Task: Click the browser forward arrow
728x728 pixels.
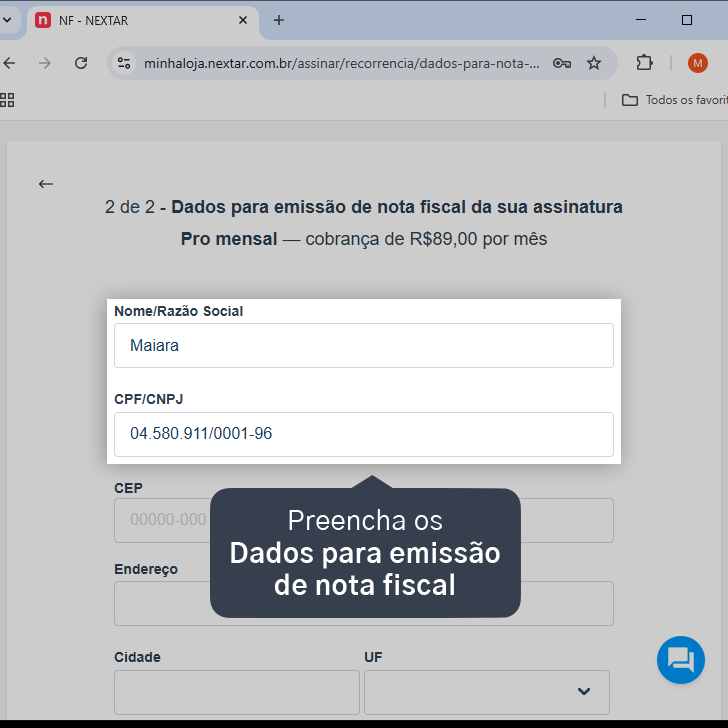Action: 45,63
